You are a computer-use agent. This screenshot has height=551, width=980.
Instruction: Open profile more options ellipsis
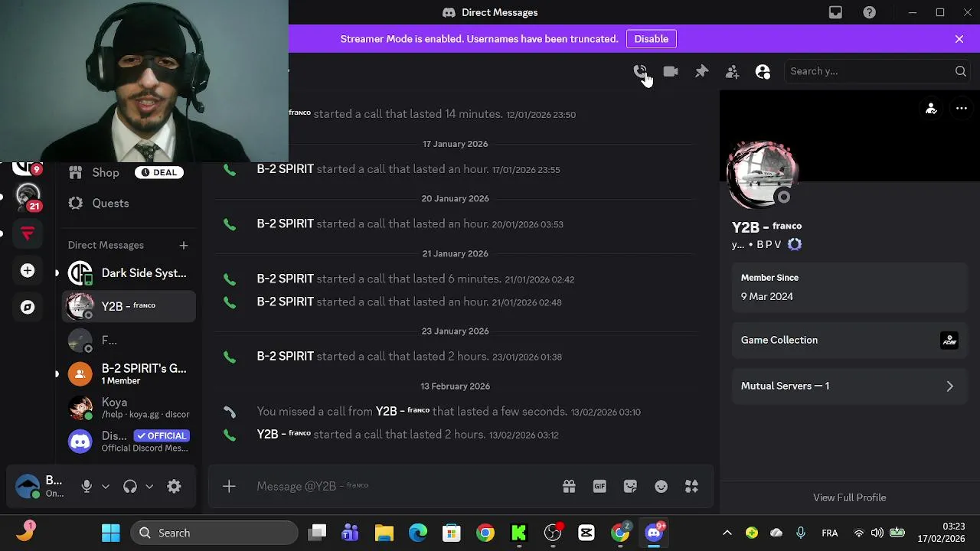[x=962, y=109]
